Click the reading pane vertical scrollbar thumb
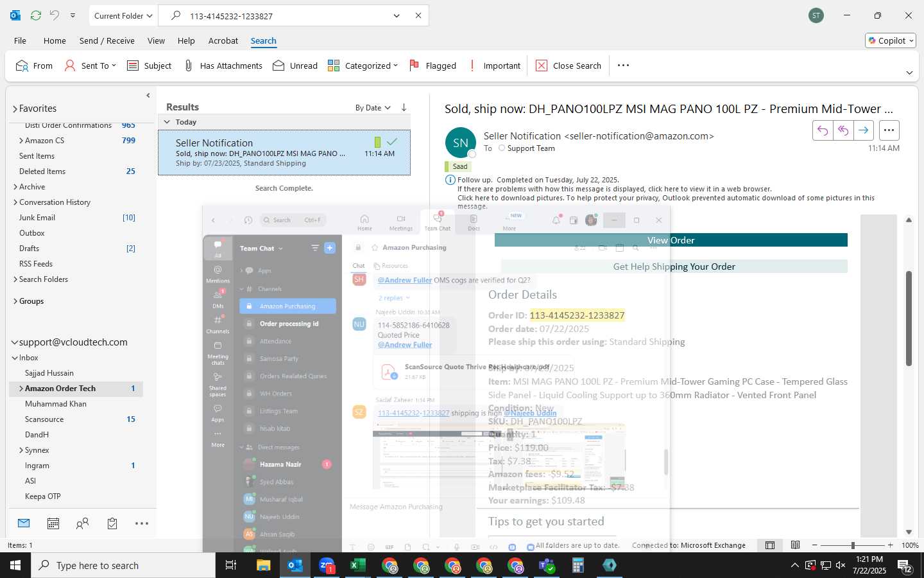 (909, 319)
